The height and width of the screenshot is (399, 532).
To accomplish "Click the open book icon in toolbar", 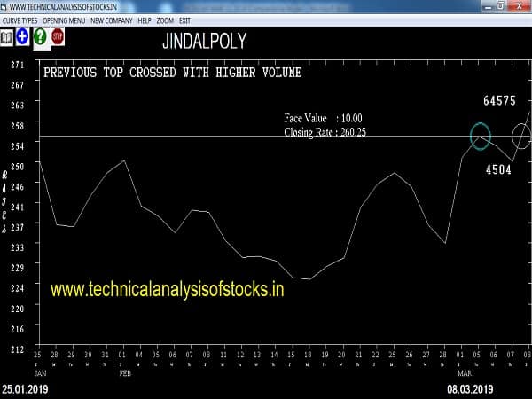I will point(7,36).
